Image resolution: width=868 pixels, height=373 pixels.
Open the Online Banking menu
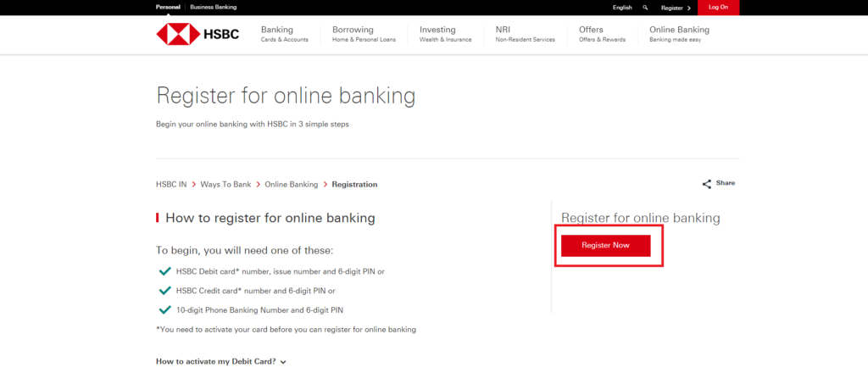pyautogui.click(x=679, y=34)
